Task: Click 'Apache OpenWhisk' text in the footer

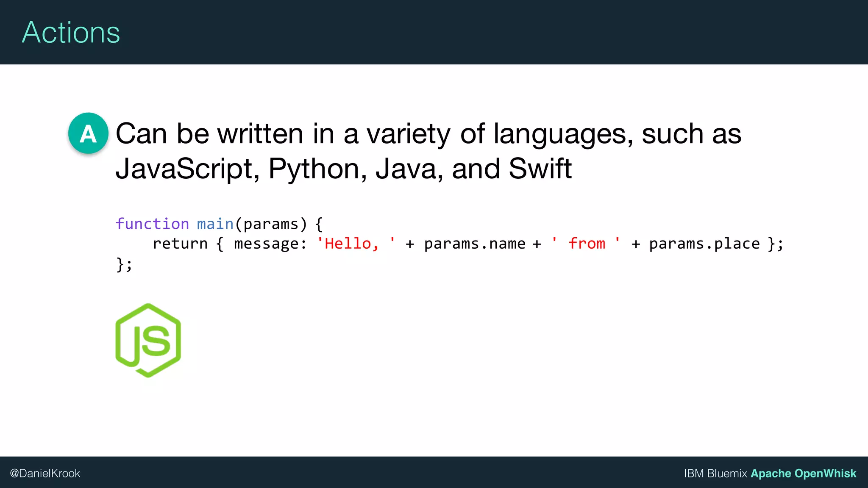Action: (x=803, y=473)
